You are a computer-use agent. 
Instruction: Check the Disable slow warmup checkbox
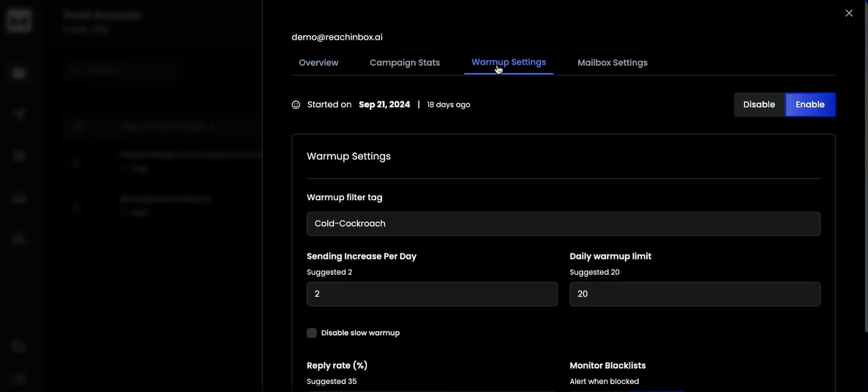[x=312, y=333]
